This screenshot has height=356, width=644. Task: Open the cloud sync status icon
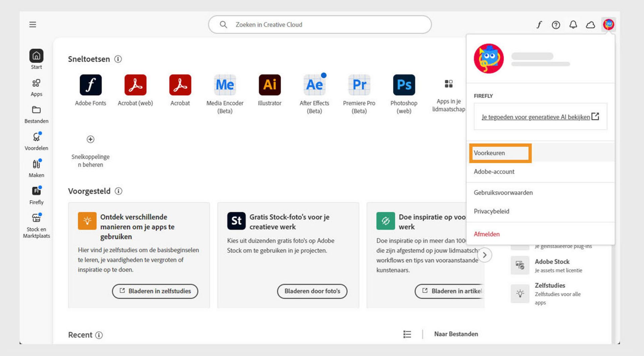(590, 25)
